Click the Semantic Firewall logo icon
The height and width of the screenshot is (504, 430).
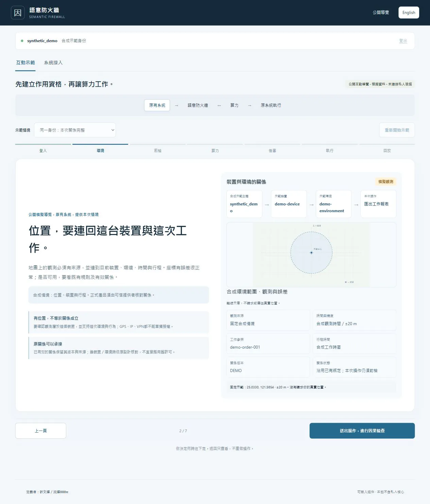18,13
